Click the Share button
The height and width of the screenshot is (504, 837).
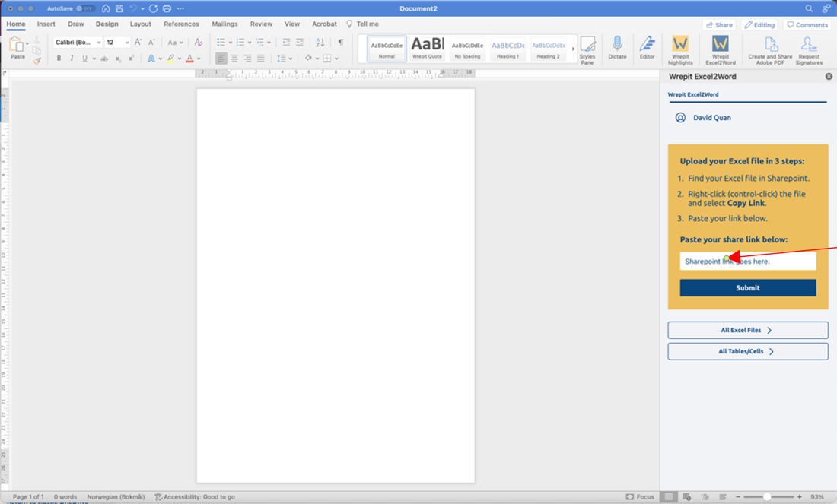719,24
